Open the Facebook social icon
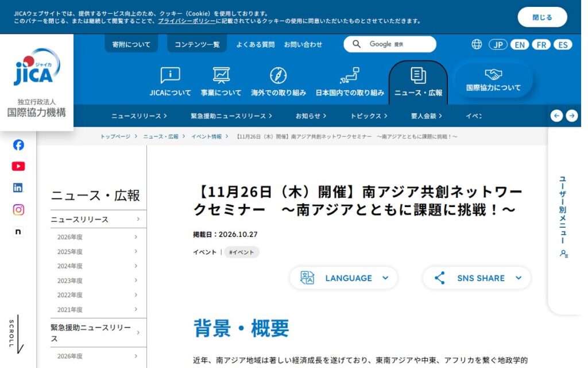 pos(18,145)
